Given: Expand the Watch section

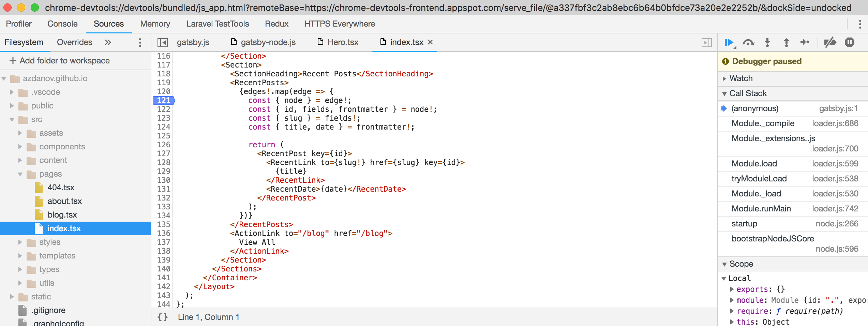Looking at the screenshot, I should pyautogui.click(x=724, y=78).
